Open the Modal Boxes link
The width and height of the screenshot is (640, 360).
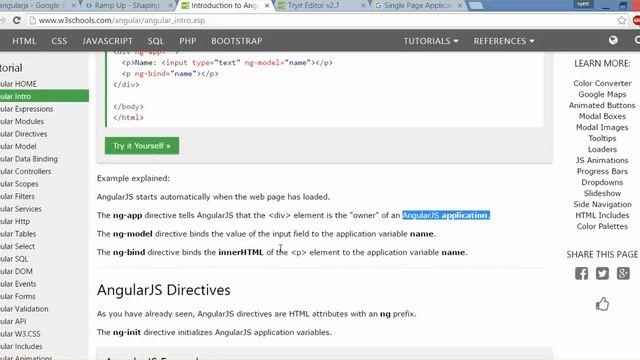click(602, 116)
